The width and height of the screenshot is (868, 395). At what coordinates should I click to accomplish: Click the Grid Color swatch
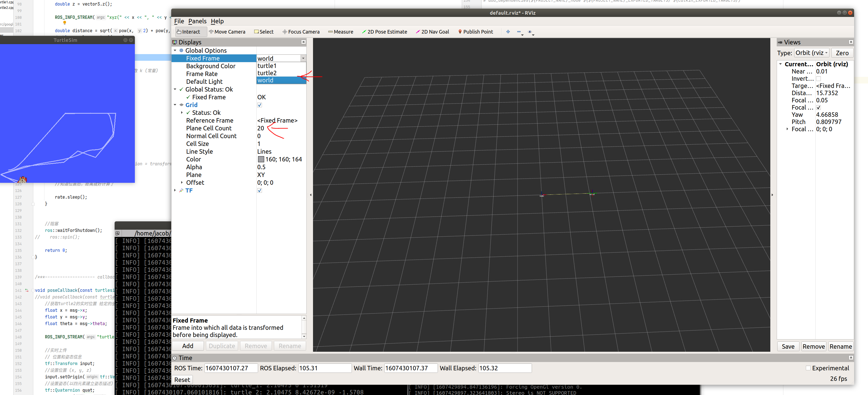[261, 159]
